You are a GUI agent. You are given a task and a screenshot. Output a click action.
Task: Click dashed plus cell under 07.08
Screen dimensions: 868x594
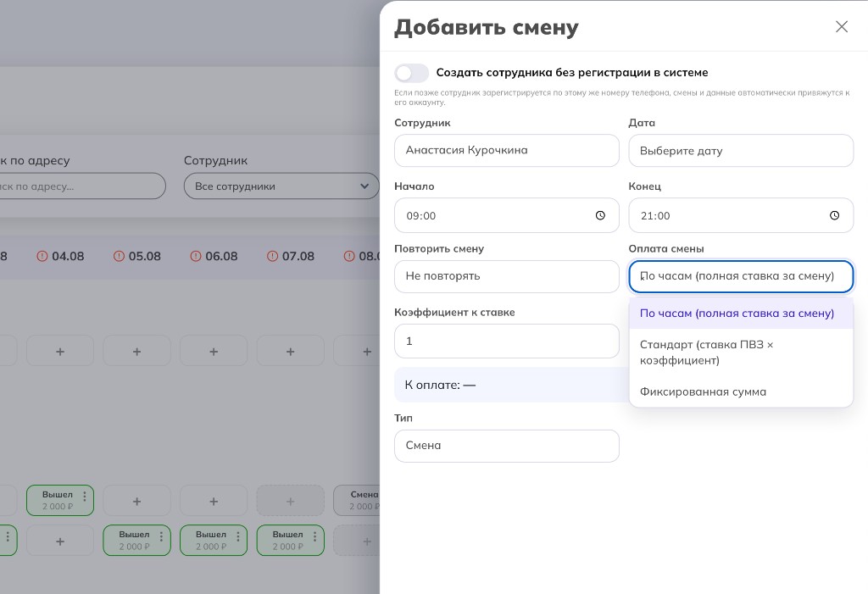[290, 501]
